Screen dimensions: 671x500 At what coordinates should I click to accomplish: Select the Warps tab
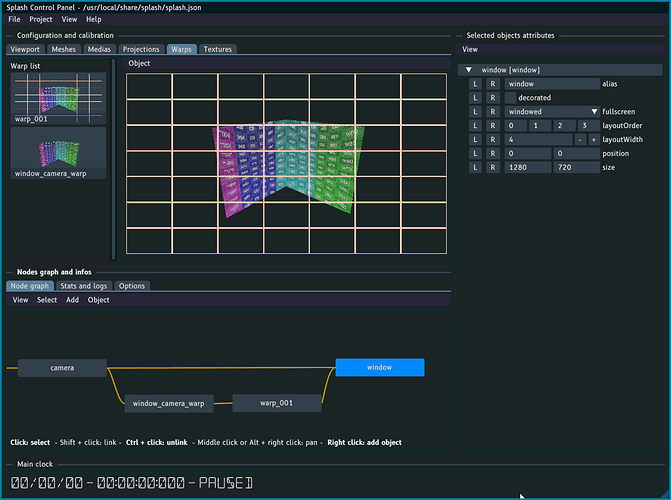pos(181,49)
